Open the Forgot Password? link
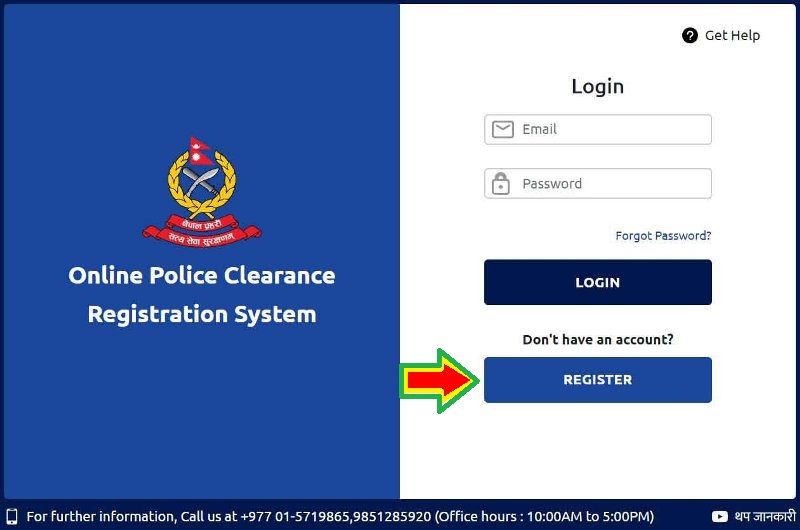800x530 pixels. point(663,236)
